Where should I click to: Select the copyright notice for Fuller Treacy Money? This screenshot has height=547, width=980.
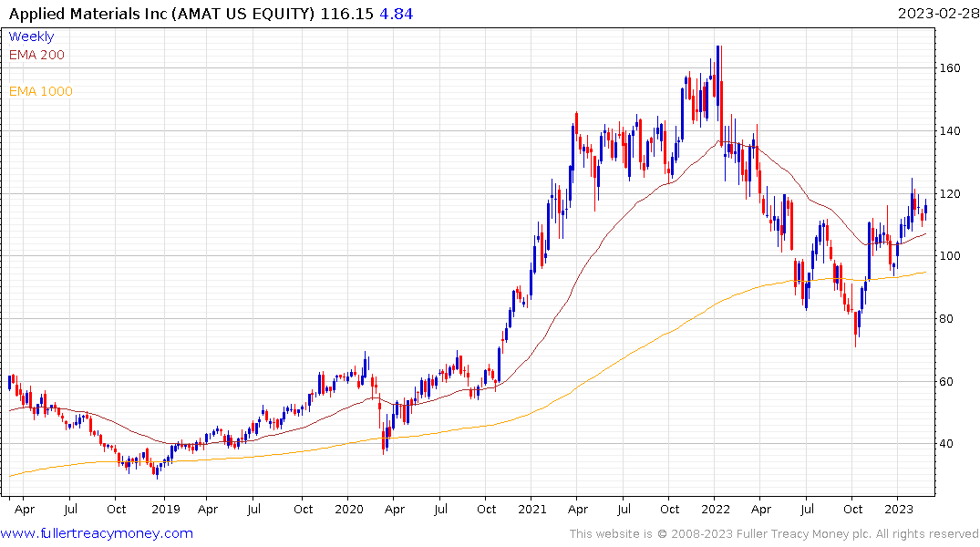[774, 534]
